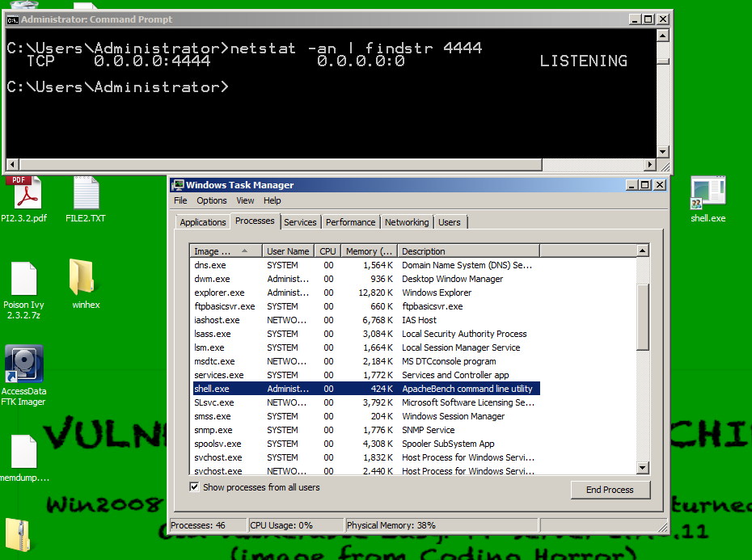
Task: Select the spoolsv.exe process row
Action: [x=366, y=444]
